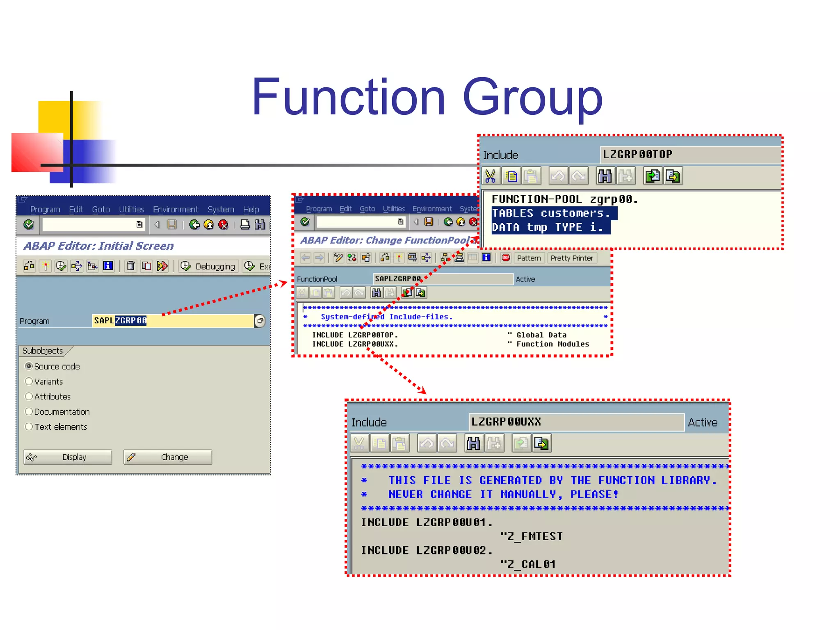Viewport: 840px width, 630px height.
Task: Click Undo icon in LZGRP00TOP include editor
Action: click(558, 176)
